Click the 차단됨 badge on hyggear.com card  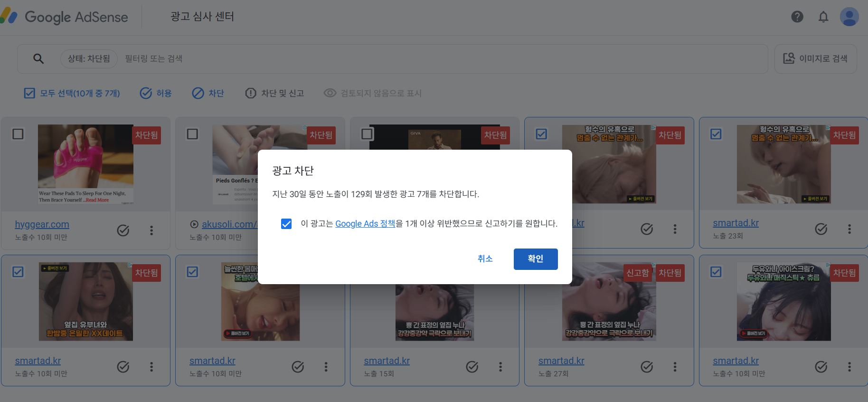pos(146,135)
